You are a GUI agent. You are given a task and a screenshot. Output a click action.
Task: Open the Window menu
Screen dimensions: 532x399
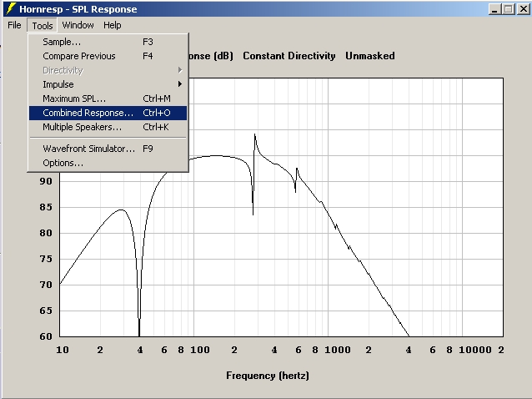(x=78, y=25)
